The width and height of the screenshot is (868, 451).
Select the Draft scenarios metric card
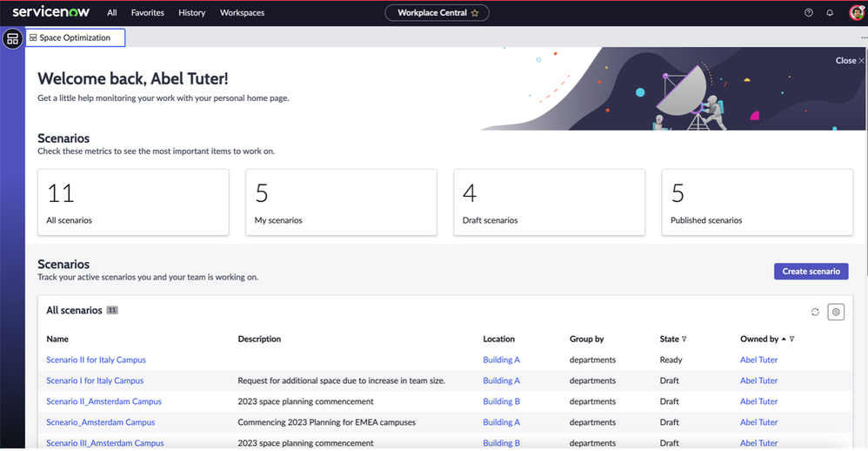[549, 202]
